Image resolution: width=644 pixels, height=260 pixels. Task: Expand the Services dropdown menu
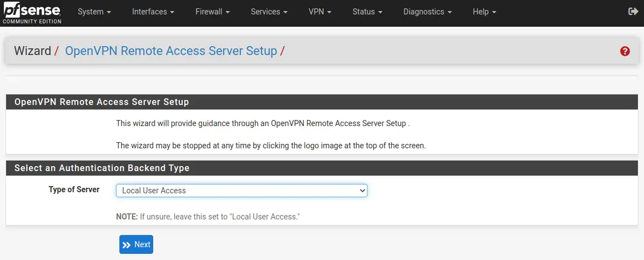click(269, 12)
